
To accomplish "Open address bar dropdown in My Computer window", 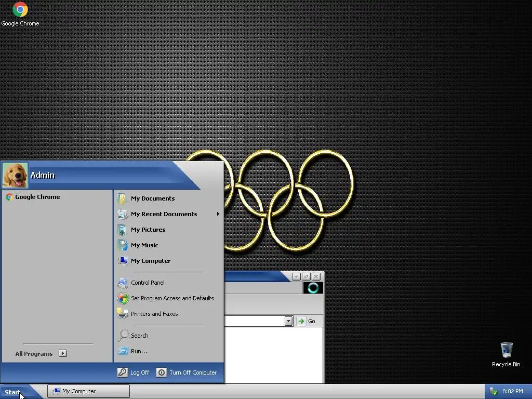I will pos(289,321).
